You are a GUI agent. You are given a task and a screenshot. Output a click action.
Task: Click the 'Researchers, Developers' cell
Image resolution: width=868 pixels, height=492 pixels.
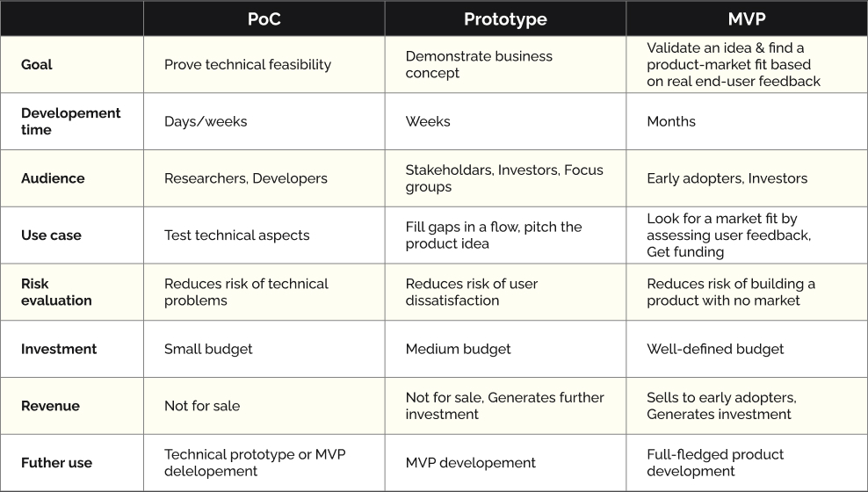[245, 178]
